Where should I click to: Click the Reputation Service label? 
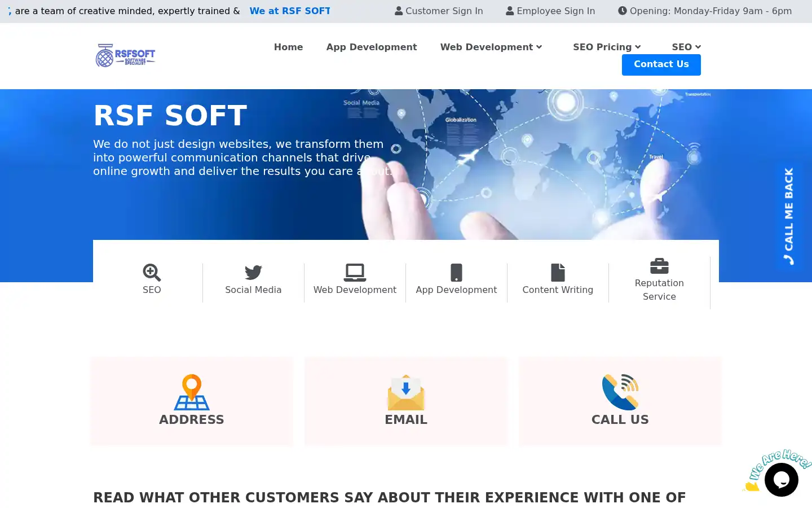pyautogui.click(x=659, y=290)
